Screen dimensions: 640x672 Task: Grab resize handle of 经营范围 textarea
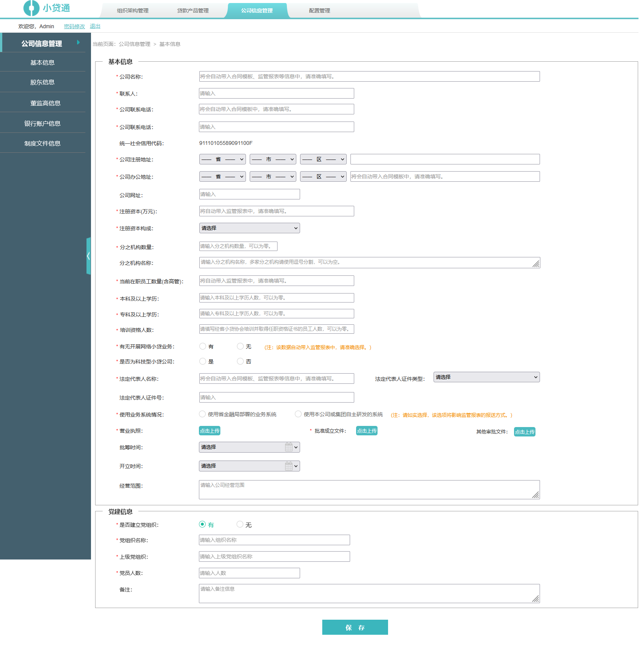[535, 495]
